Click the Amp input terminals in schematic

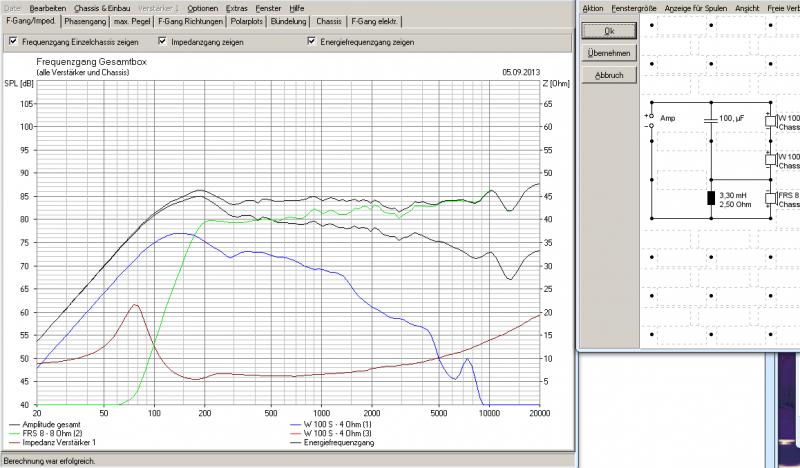click(651, 121)
